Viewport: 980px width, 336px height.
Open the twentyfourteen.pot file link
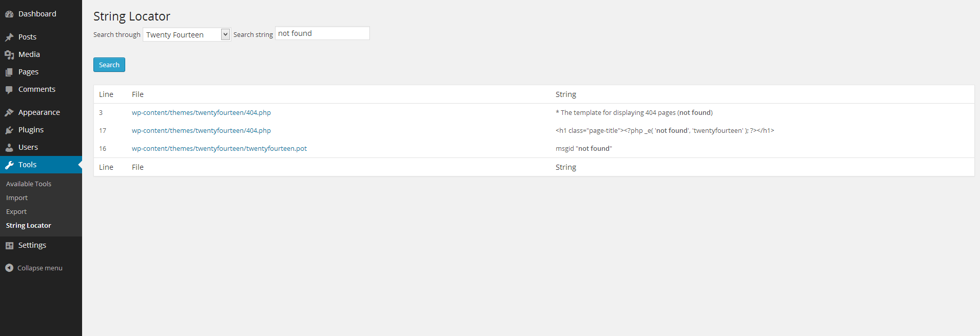pos(219,149)
